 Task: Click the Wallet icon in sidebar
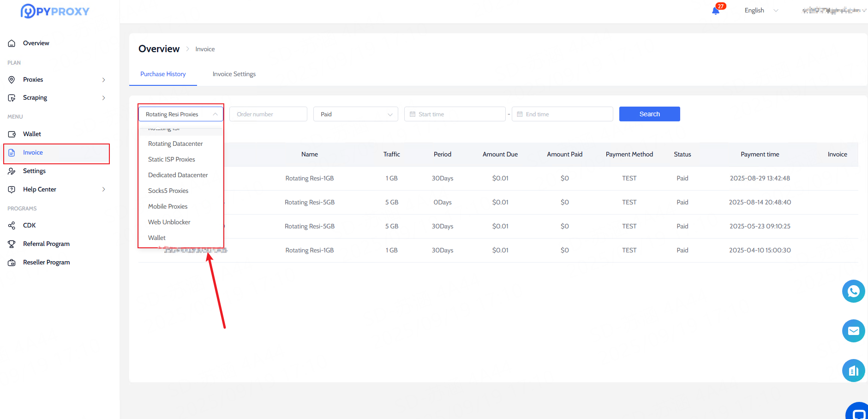(12, 134)
